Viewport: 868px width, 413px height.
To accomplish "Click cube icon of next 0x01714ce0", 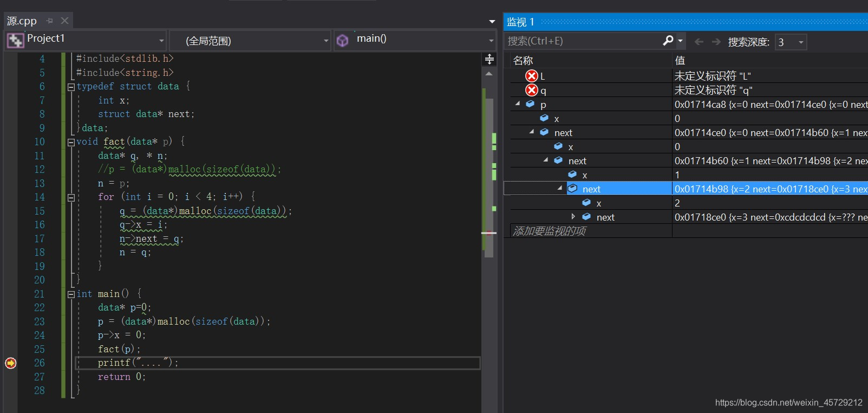I will tap(544, 132).
